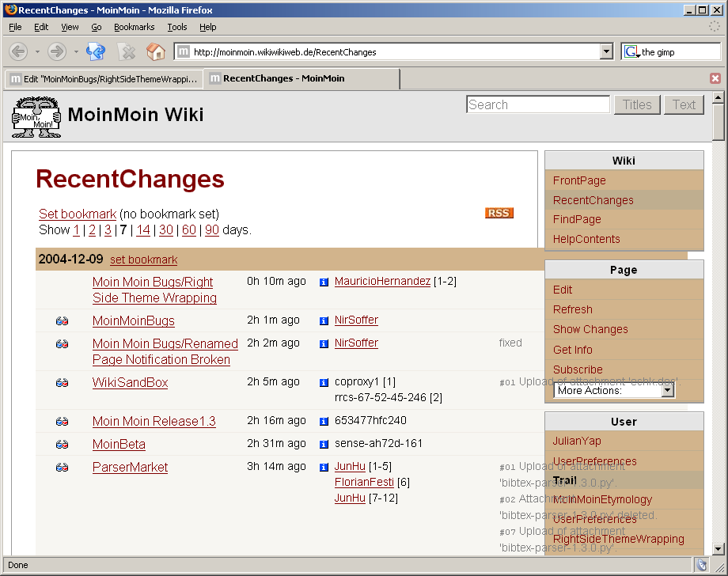Image resolution: width=728 pixels, height=576 pixels.
Task: Click diff glasses icon for MoinMoinBugs
Action: (x=63, y=320)
